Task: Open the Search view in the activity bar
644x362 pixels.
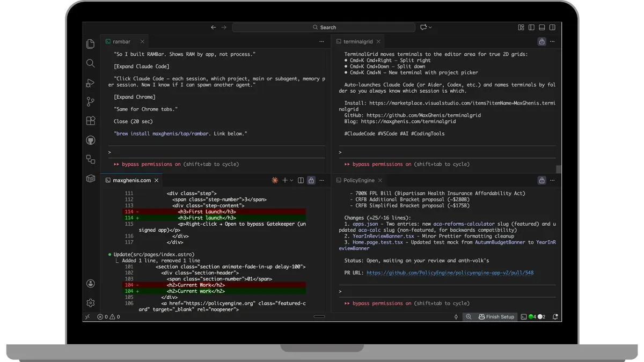Action: click(x=90, y=63)
